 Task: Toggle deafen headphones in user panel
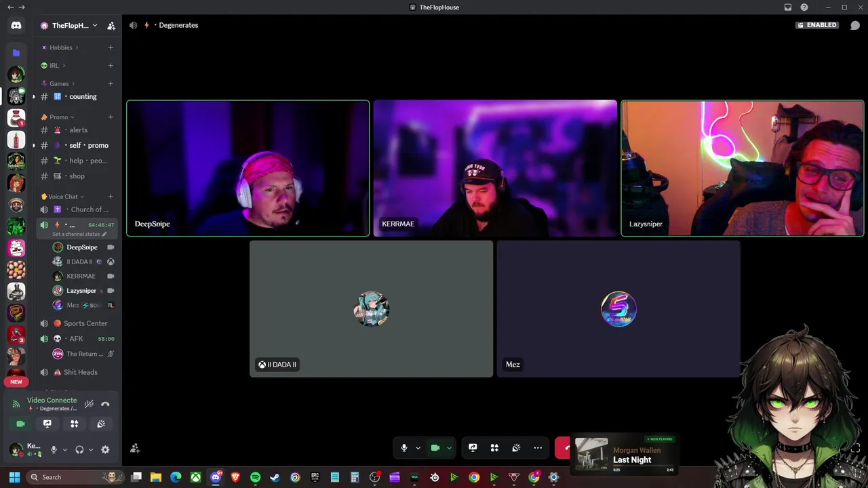[x=79, y=449]
